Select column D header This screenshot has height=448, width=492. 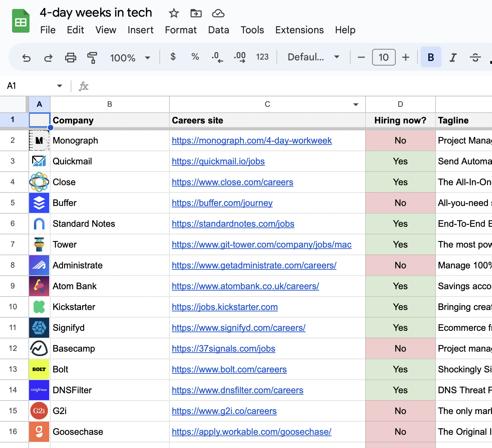coord(400,104)
